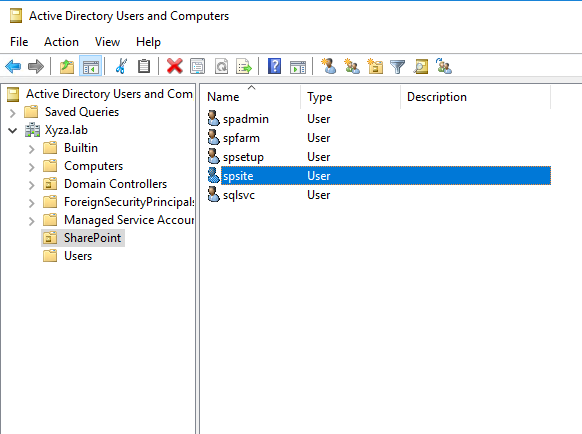Open the File menu
Image resolution: width=582 pixels, height=434 pixels.
pos(19,42)
